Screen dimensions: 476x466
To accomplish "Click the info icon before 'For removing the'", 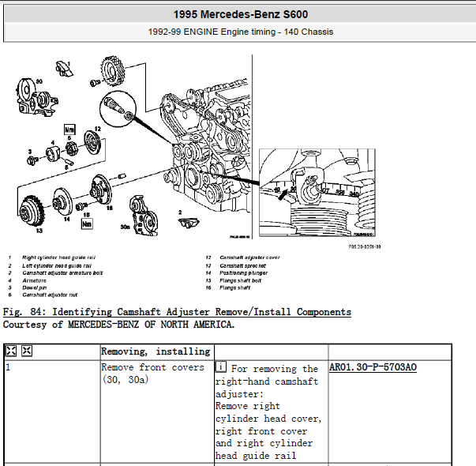I will click(x=221, y=366).
